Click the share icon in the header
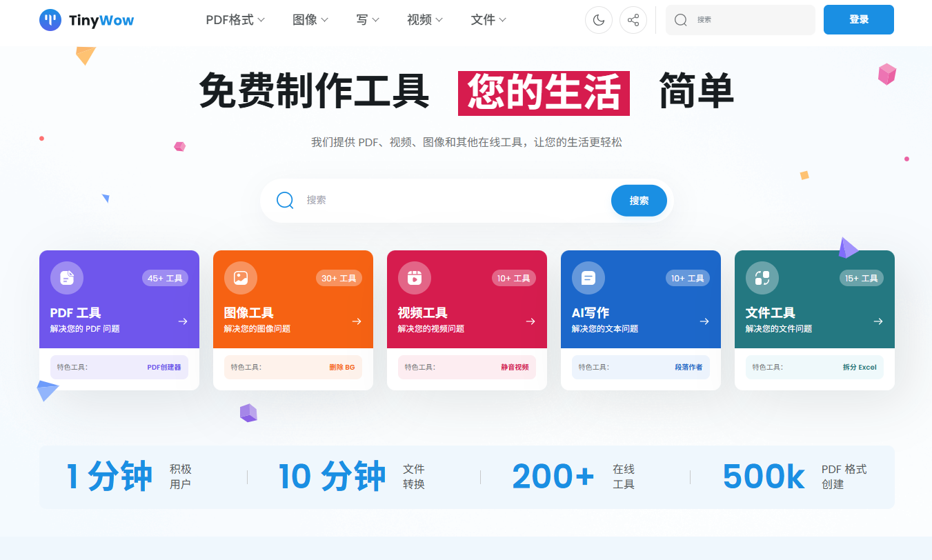The width and height of the screenshot is (932, 560). [x=633, y=20]
